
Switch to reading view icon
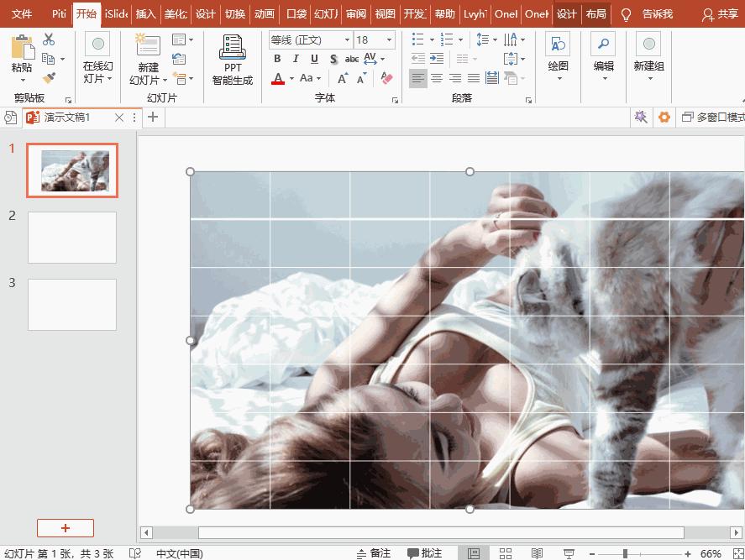pyautogui.click(x=537, y=553)
